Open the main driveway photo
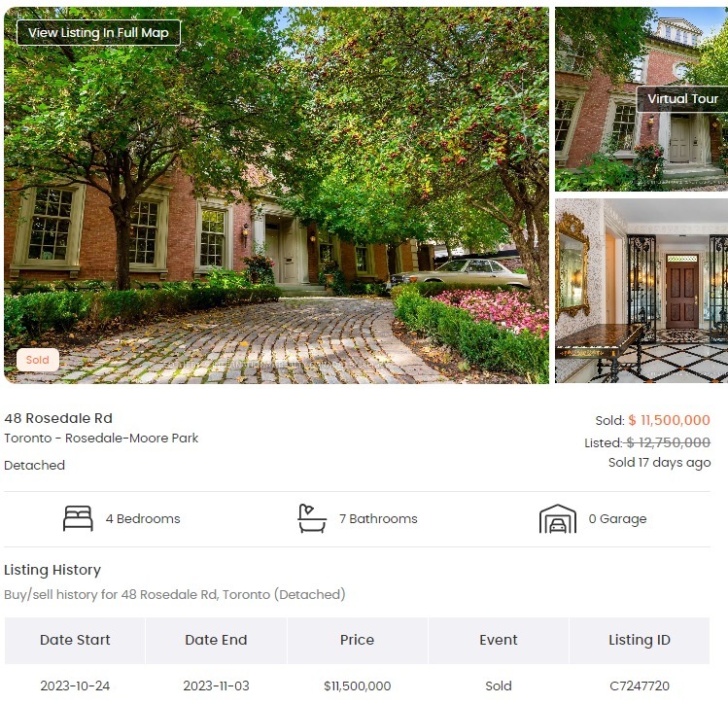This screenshot has height=703, width=728. pyautogui.click(x=276, y=195)
